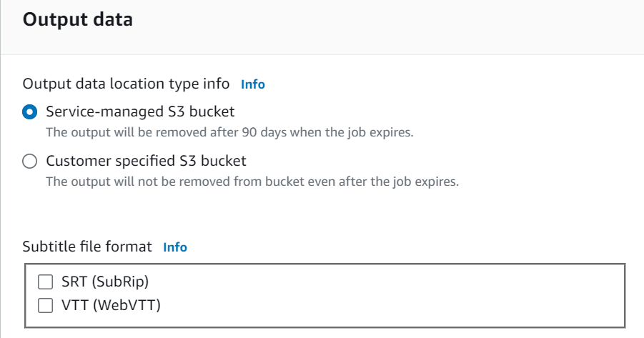Click the "Output data location type info" label
This screenshot has width=644, height=338.
tap(126, 84)
